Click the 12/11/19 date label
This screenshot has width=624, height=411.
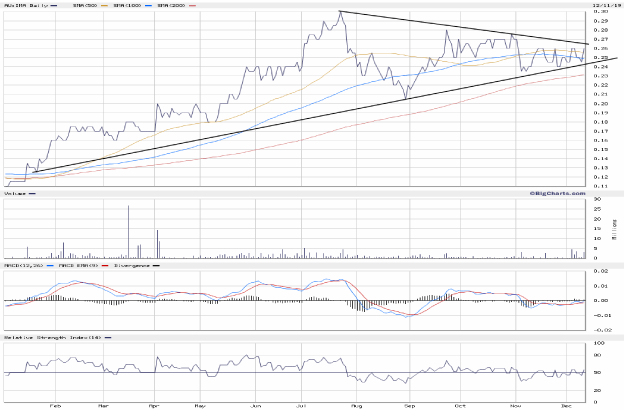click(598, 4)
